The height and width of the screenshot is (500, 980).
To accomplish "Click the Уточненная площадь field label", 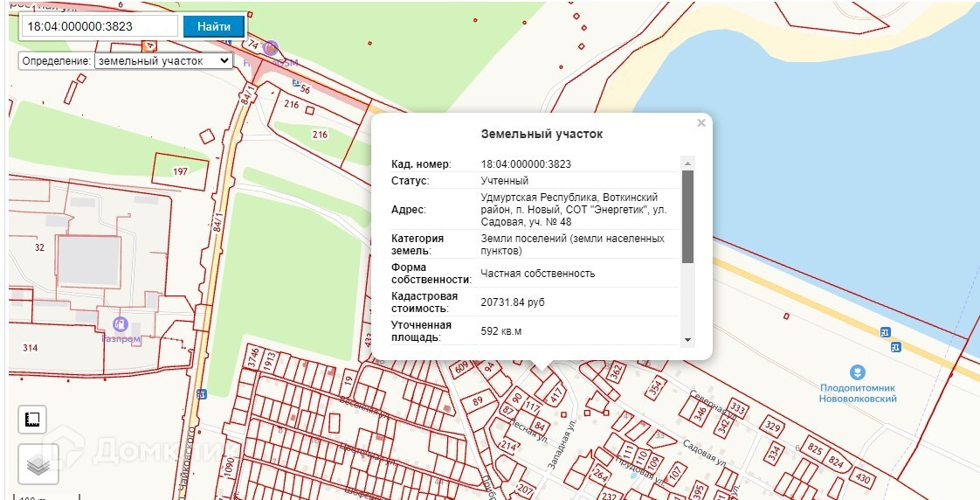I will 421,331.
